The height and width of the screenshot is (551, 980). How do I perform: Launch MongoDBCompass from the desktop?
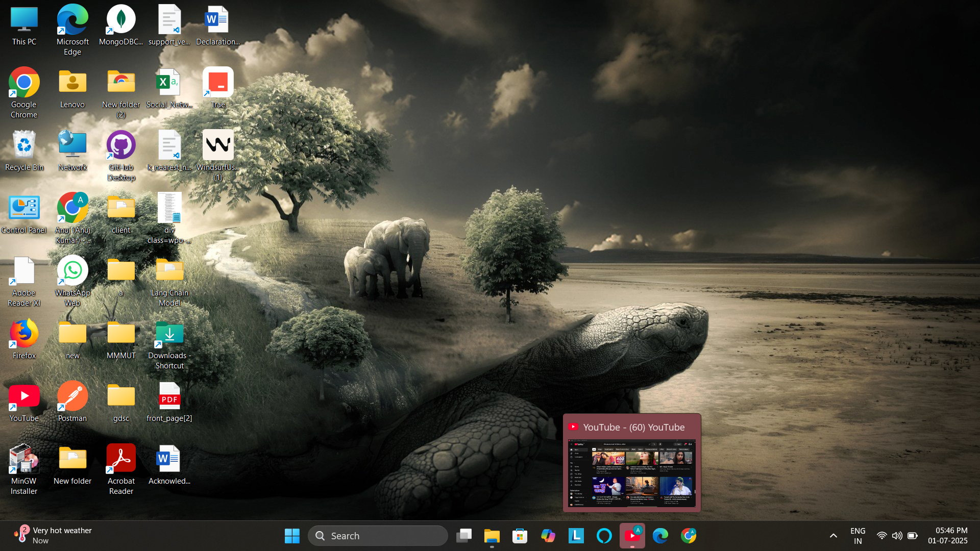[121, 20]
